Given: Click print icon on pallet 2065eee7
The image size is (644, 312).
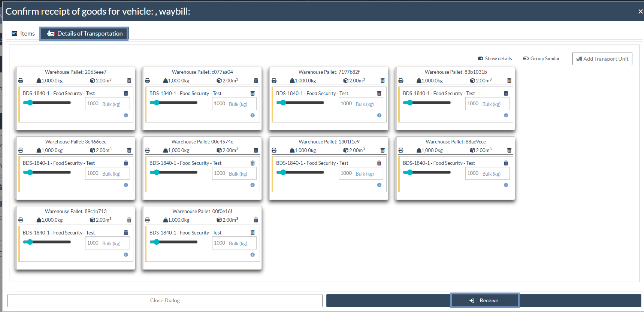Looking at the screenshot, I should click(x=21, y=81).
